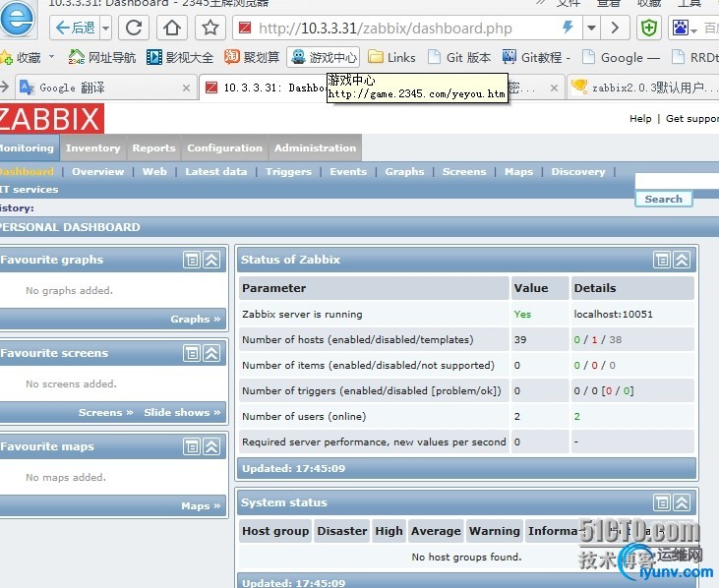
Task: Click the Baidu paw search engine icon
Action: tap(680, 28)
